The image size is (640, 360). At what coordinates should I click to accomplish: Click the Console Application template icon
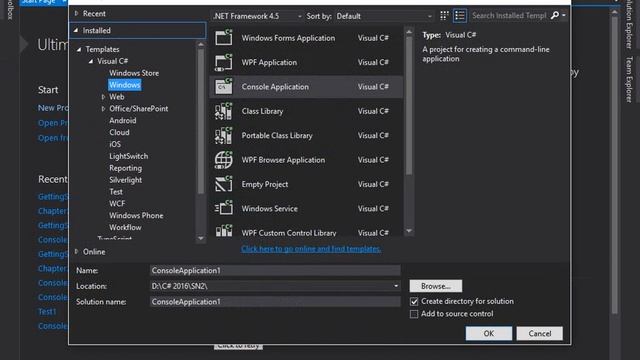click(224, 87)
